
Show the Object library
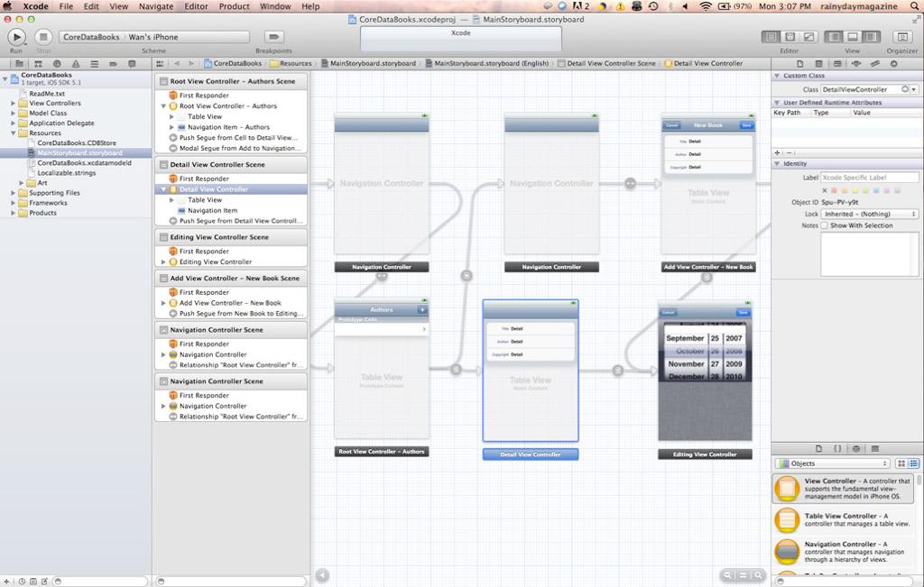[x=856, y=449]
